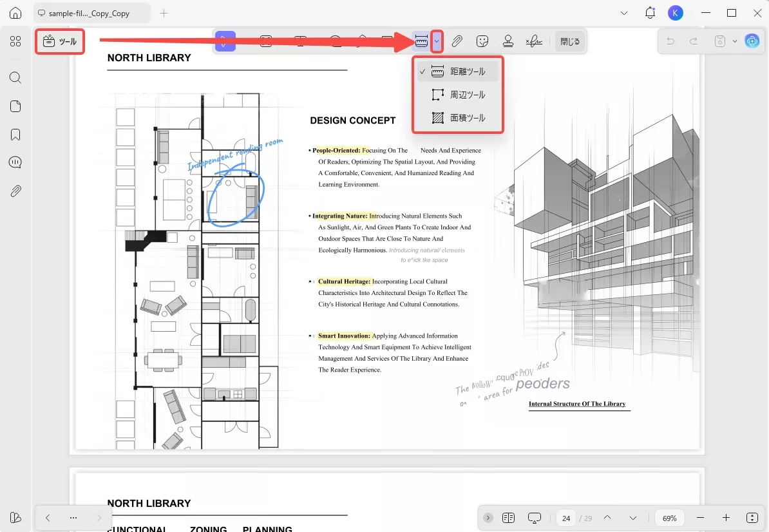
Task: Select the stamp tool
Action: click(508, 41)
